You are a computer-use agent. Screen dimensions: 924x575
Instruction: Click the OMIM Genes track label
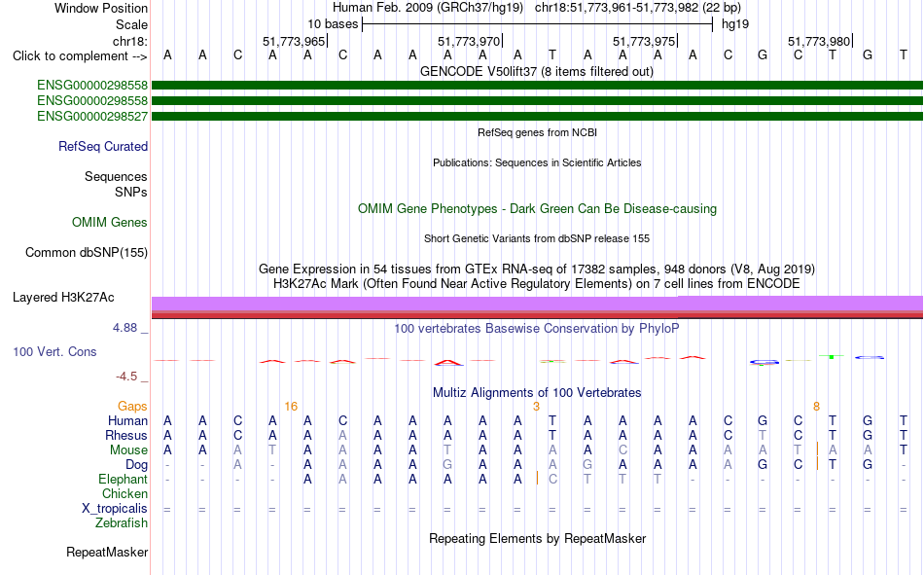[x=110, y=223]
